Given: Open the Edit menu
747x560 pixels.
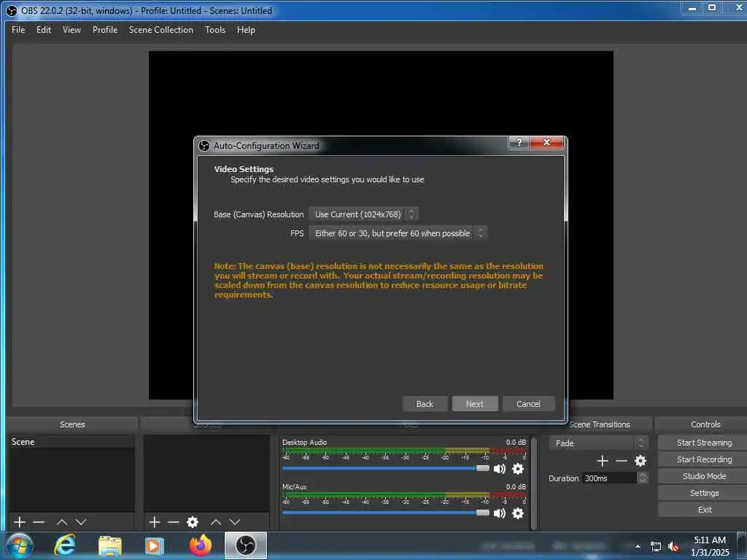Looking at the screenshot, I should 43,29.
